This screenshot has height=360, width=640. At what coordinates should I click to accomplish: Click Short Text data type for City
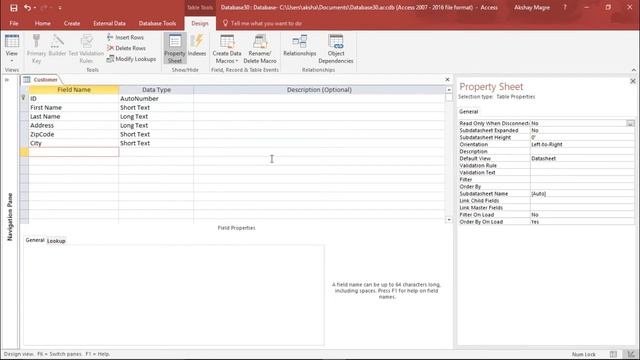pos(156,143)
